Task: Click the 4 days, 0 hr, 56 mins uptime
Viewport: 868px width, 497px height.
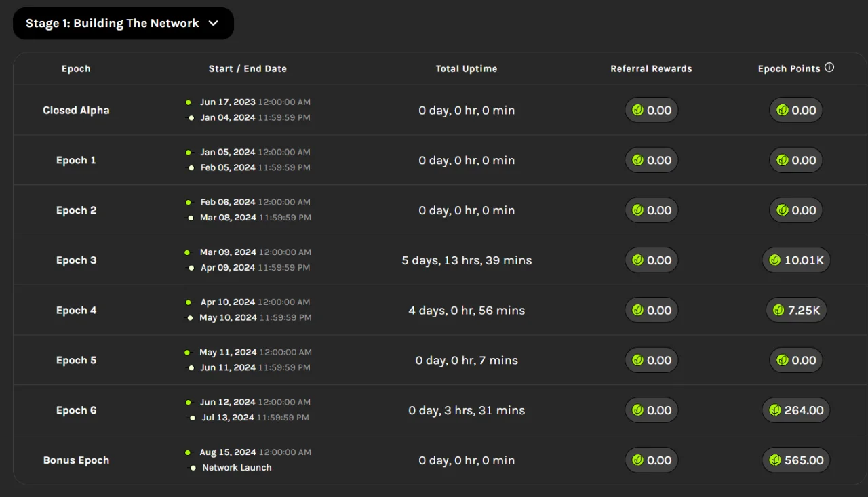Action: [467, 311]
